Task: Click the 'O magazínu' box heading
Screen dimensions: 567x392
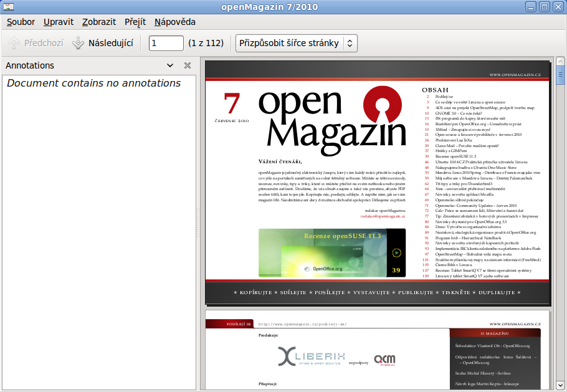Action: pos(495,333)
